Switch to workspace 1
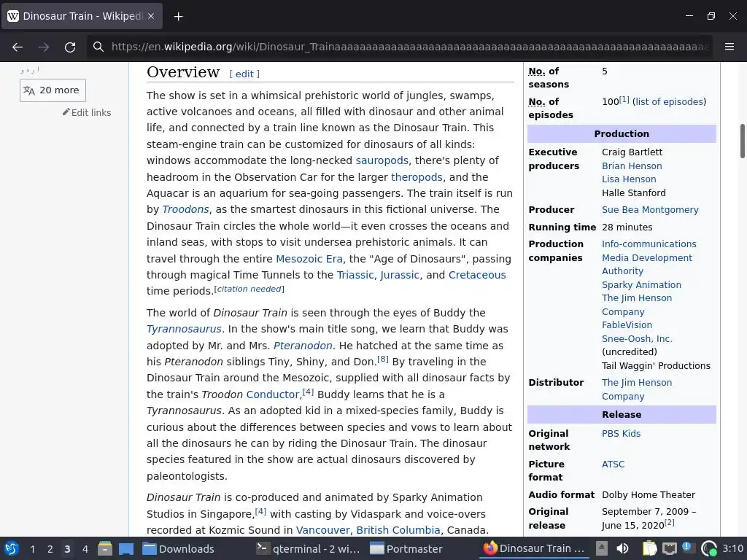Screen dimensions: 747x560 coord(32,549)
